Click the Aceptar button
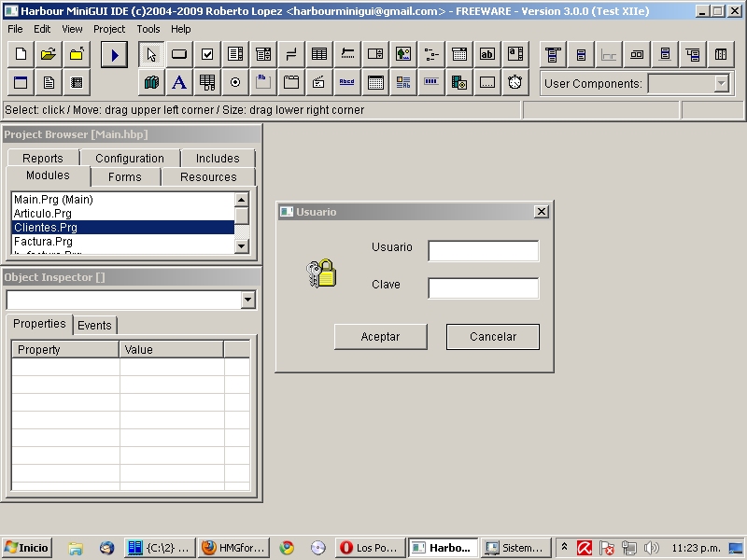This screenshot has width=747, height=560. 380,337
